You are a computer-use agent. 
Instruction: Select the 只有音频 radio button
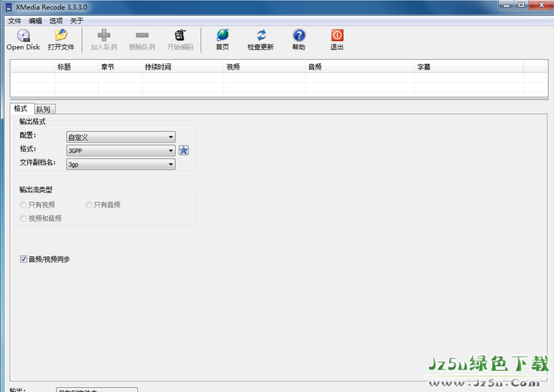coord(89,205)
